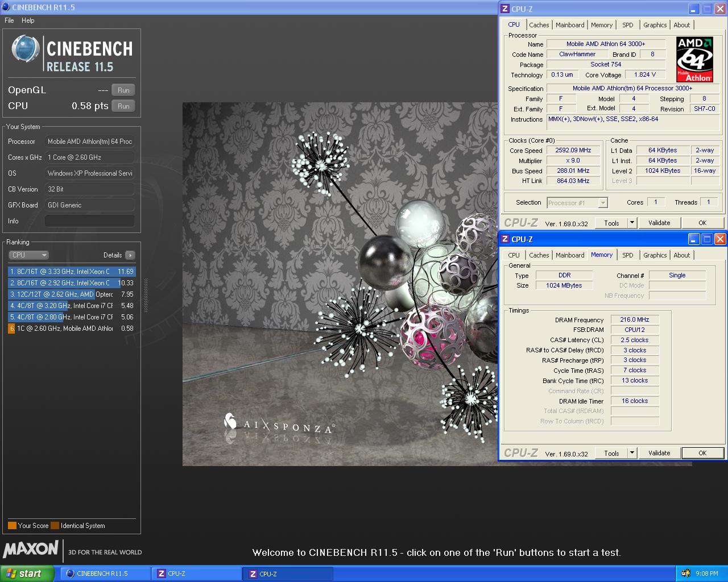Click the ranking Details arrow button
The width and height of the screenshot is (728, 582).
[130, 255]
